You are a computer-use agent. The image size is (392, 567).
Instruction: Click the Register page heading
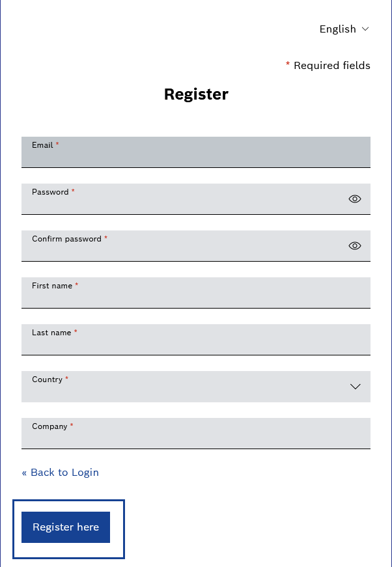coord(196,94)
